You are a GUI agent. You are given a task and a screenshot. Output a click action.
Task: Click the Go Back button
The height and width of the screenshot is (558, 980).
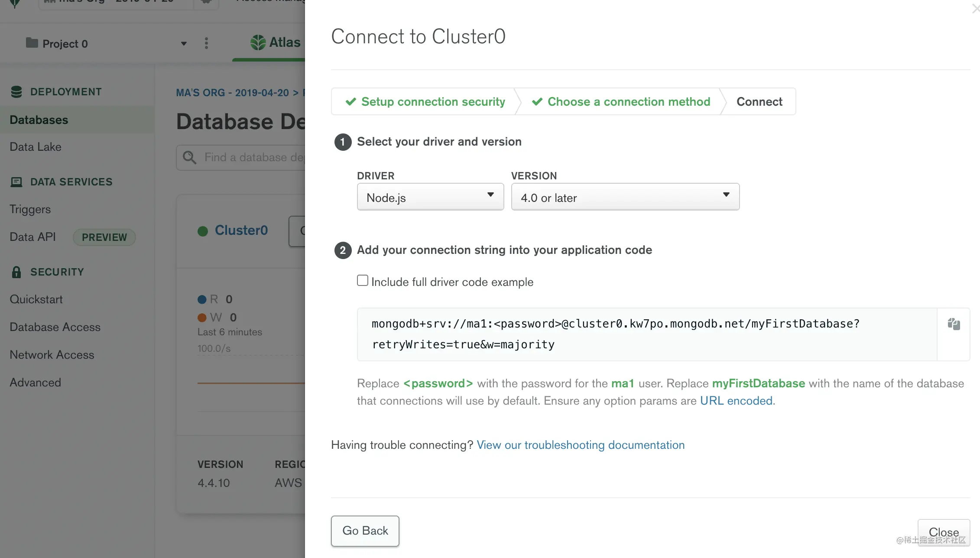click(x=365, y=531)
